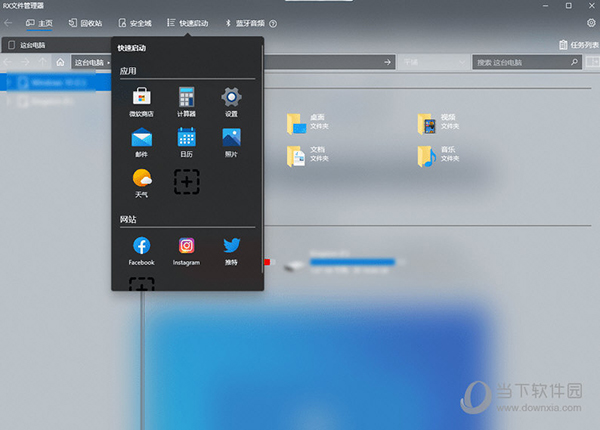Open the Photos (照片) app shortcut

[x=231, y=142]
